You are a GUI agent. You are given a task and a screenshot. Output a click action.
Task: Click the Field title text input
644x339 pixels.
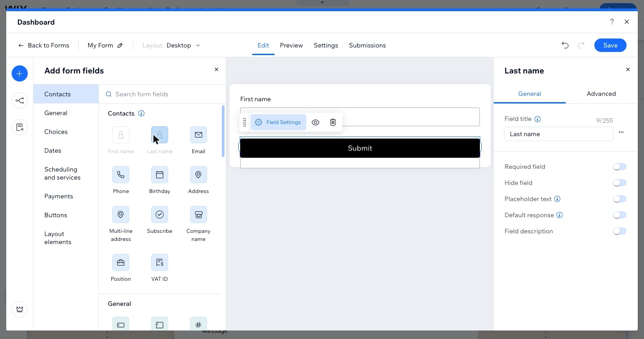point(559,134)
